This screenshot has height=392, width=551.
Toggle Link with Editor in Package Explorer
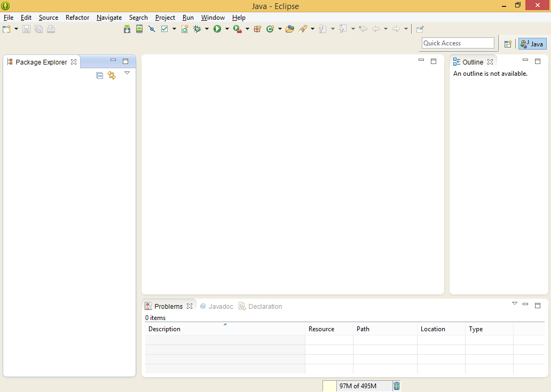point(112,76)
